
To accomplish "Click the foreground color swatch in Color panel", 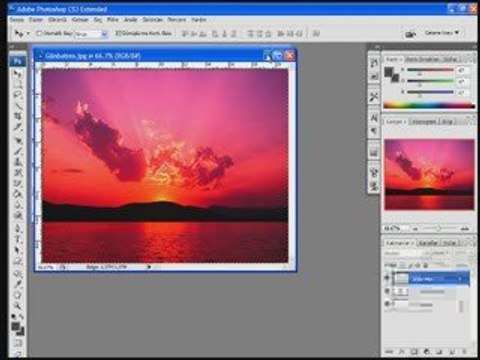I will pos(389,72).
